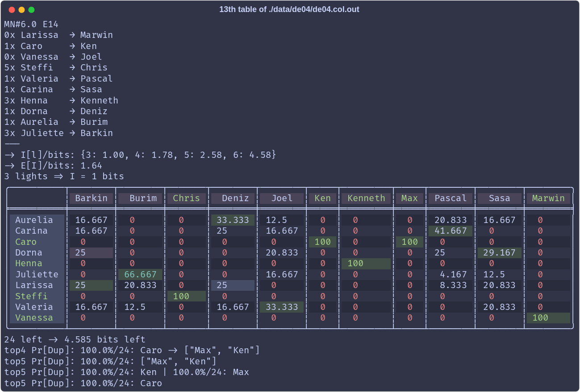
Task: Click the green 'Ken' column header
Action: (x=322, y=198)
